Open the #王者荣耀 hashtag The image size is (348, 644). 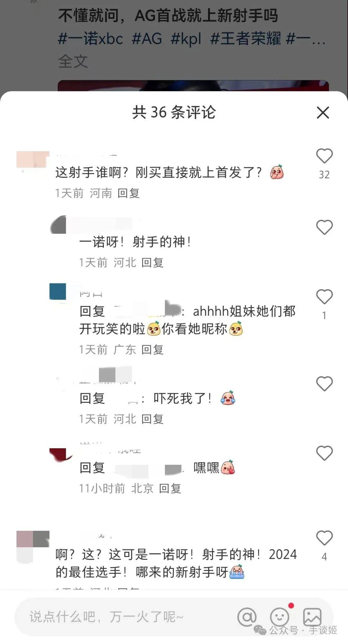pyautogui.click(x=246, y=39)
